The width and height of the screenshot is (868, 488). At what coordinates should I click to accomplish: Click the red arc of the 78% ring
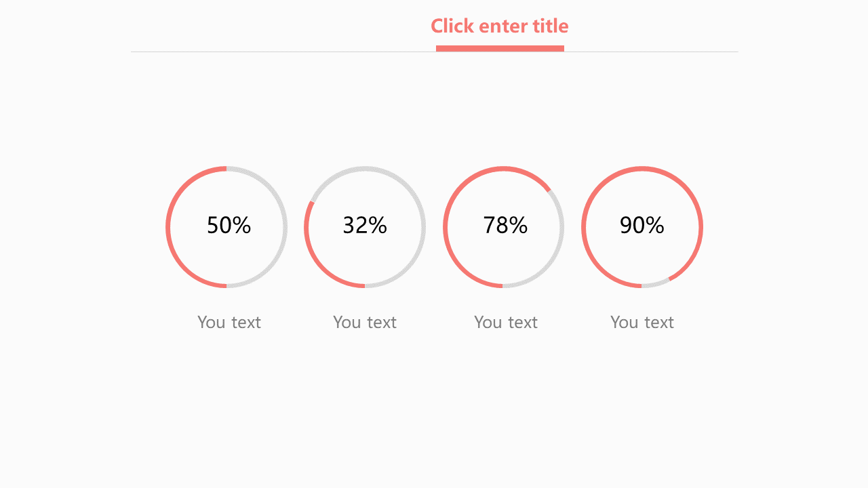click(445, 227)
